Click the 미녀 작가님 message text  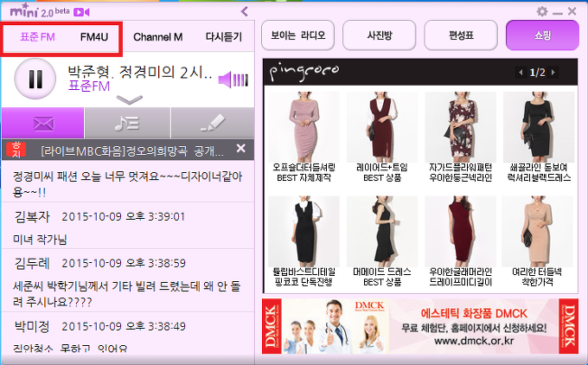click(x=40, y=240)
